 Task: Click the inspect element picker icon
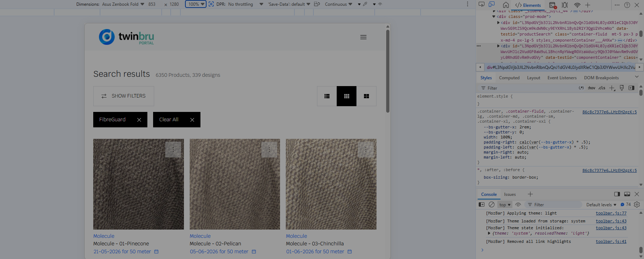pyautogui.click(x=482, y=5)
